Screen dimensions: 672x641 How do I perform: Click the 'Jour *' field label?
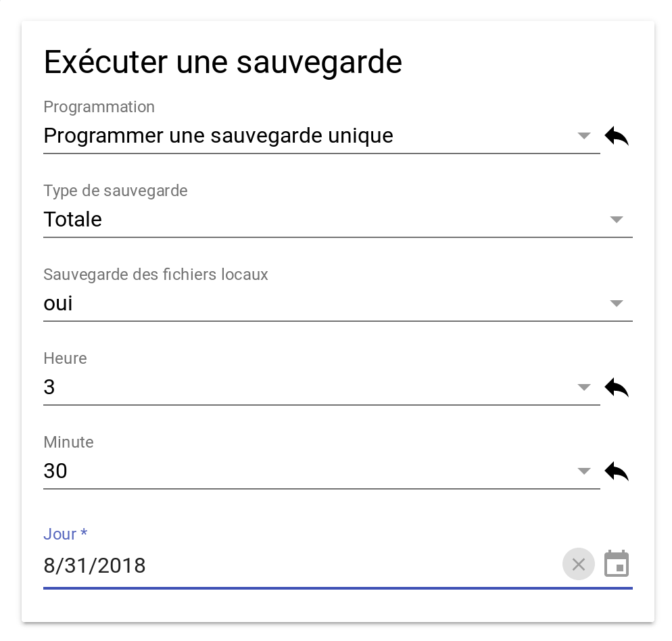coord(66,533)
